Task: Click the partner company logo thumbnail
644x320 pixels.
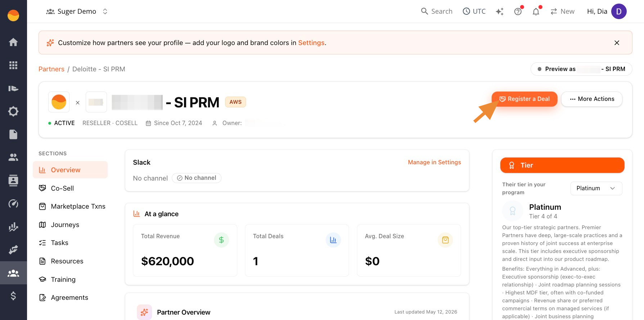Action: coord(96,102)
